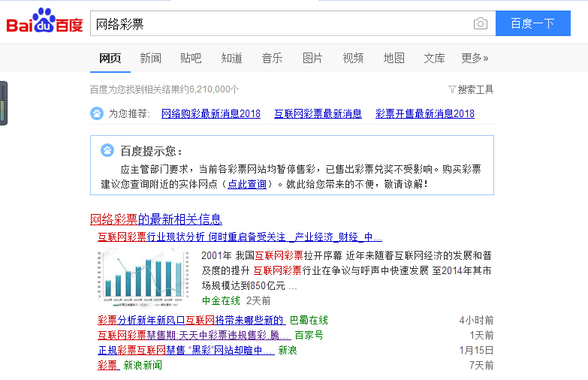Open the 彩票 link from 新浪新闻
This screenshot has height=380, width=588.
109,366
